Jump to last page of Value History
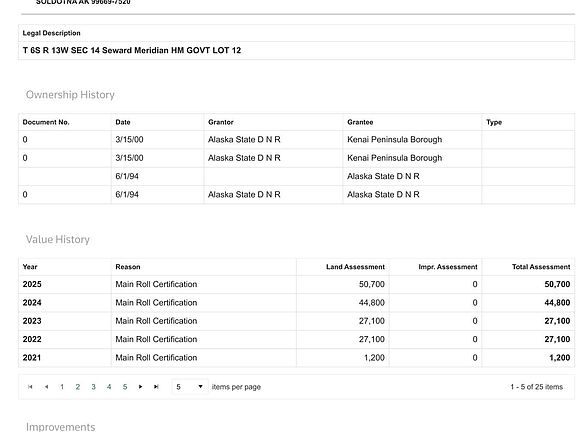The width and height of the screenshot is (576, 432). [x=156, y=387]
